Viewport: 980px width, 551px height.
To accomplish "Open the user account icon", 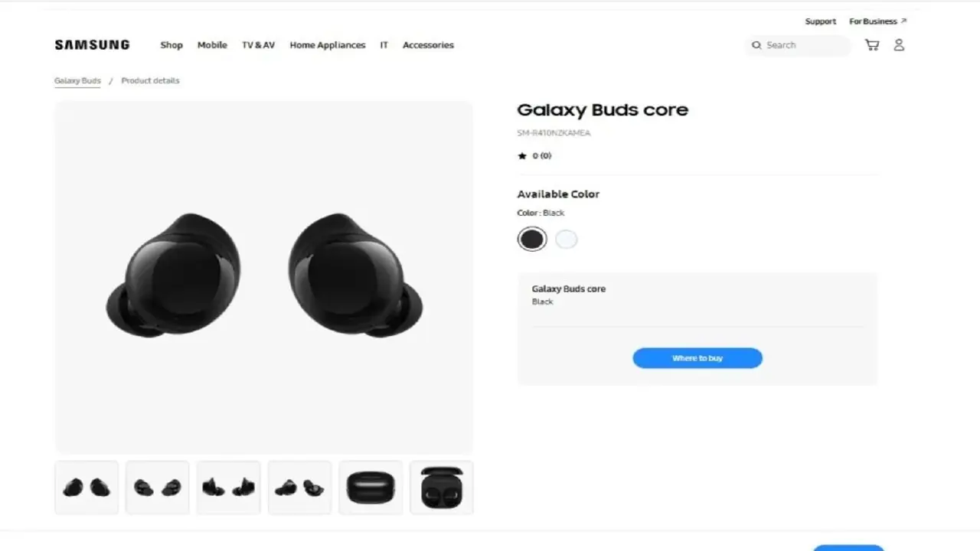I will [899, 45].
